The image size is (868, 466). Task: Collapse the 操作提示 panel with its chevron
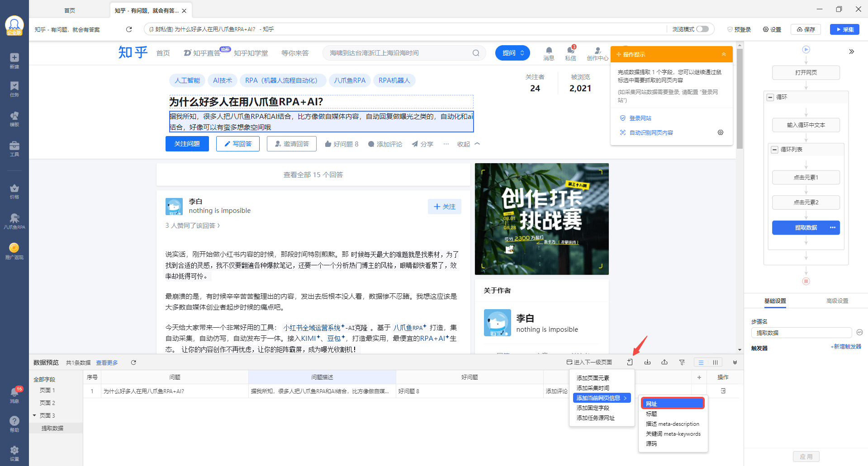coord(724,54)
